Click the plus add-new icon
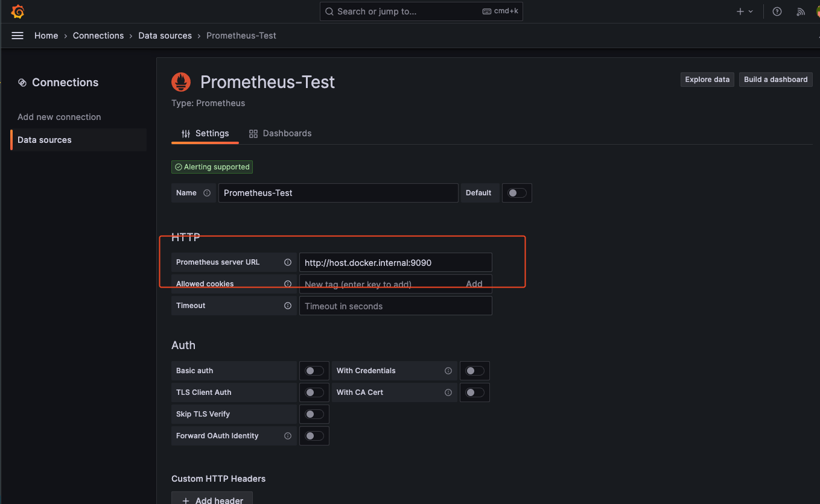Viewport: 820px width, 504px height. [740, 11]
